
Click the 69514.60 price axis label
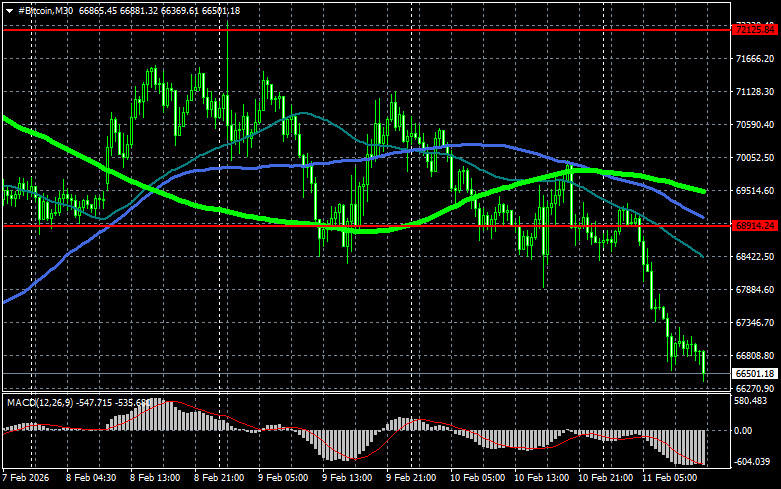pyautogui.click(x=755, y=191)
